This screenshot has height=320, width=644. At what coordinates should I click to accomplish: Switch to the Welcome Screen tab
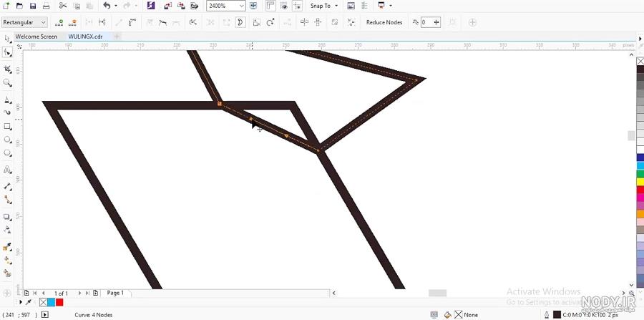tap(36, 37)
